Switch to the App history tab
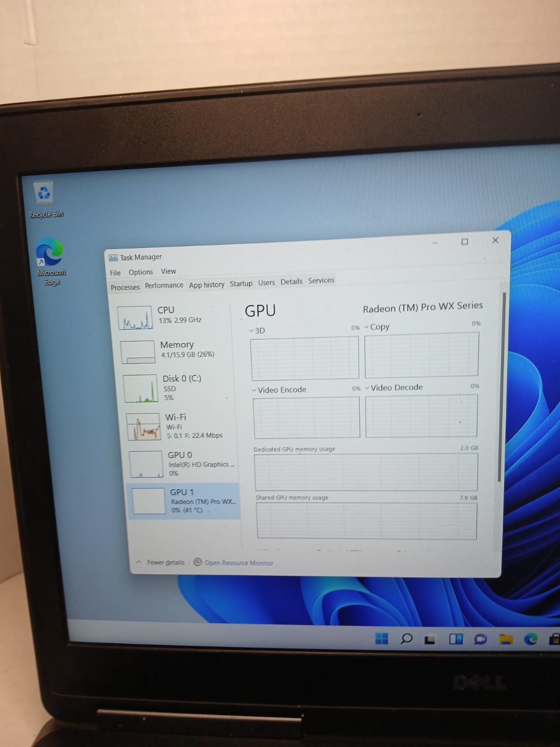Image resolution: width=560 pixels, height=747 pixels. point(206,284)
